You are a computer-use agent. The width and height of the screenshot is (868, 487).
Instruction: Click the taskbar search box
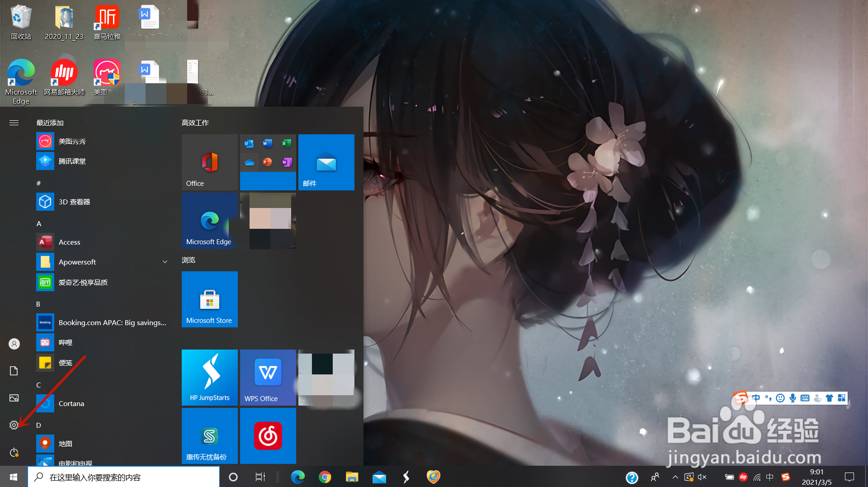[x=124, y=477]
